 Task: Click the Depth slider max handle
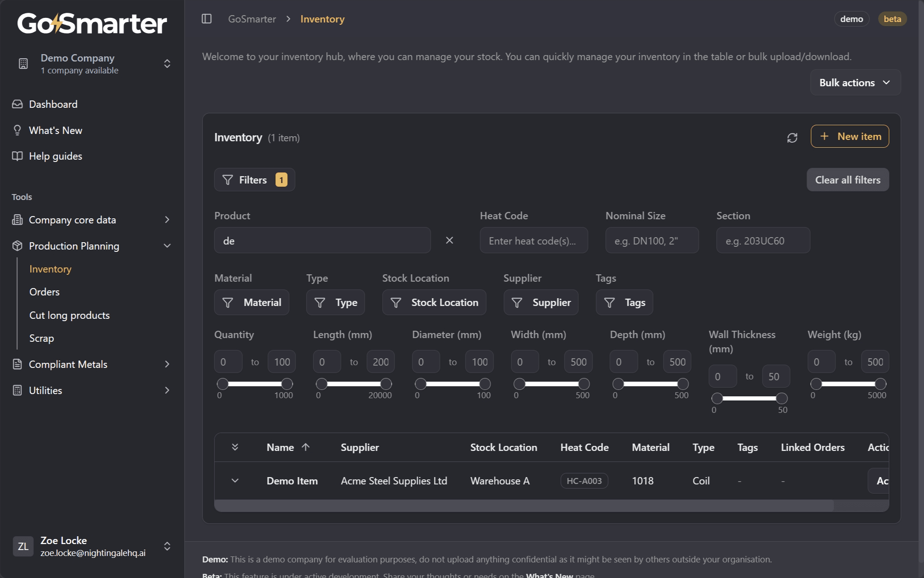point(683,383)
